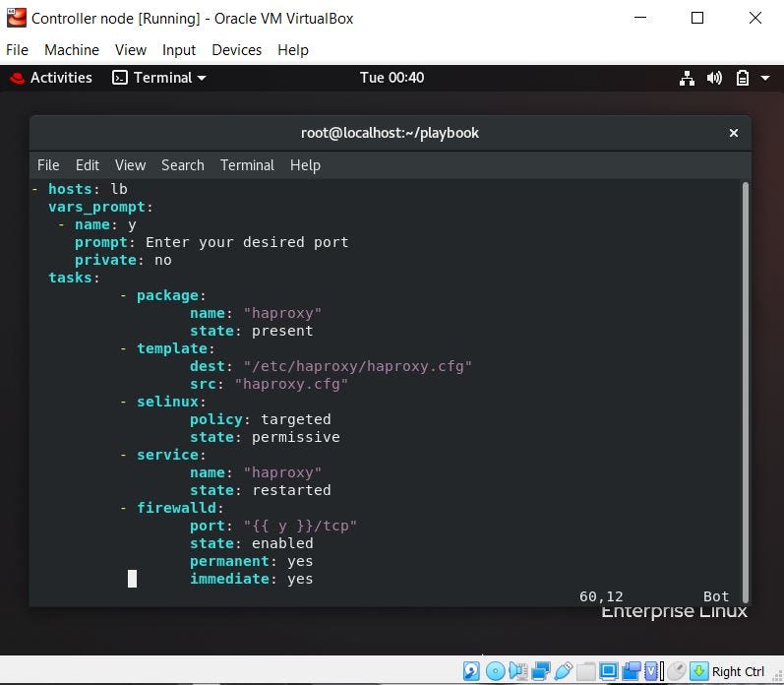The width and height of the screenshot is (784, 685).
Task: Click the terminal icon beside Terminal app menu
Action: click(x=119, y=78)
